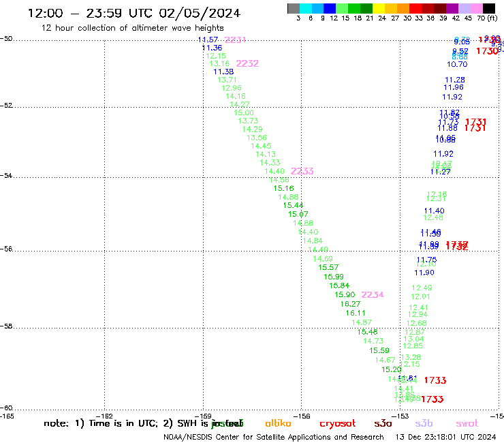The width and height of the screenshot is (504, 443).
Task: Click wave height value 14.33
Action: click(x=270, y=163)
